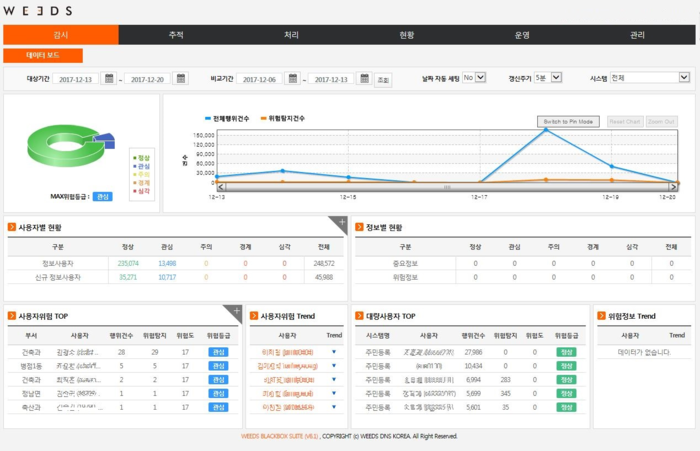700x451 pixels.
Task: Switch to the 추적 menu tab
Action: click(x=176, y=35)
